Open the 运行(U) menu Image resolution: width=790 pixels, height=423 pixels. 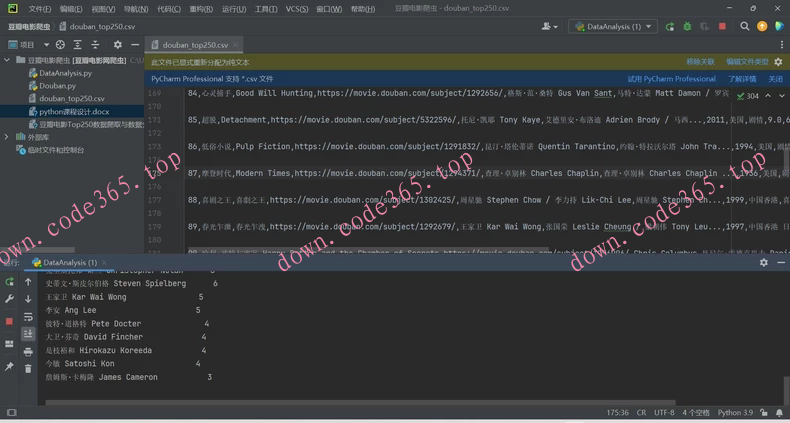point(233,9)
